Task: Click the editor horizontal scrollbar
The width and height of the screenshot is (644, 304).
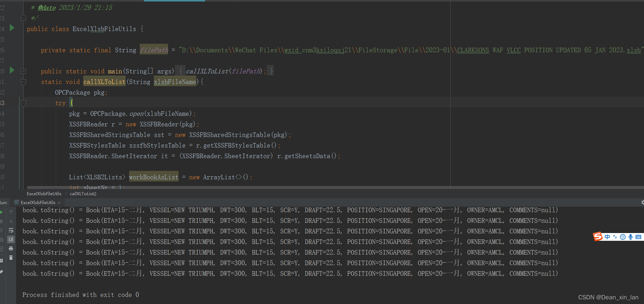Action: coord(335,187)
